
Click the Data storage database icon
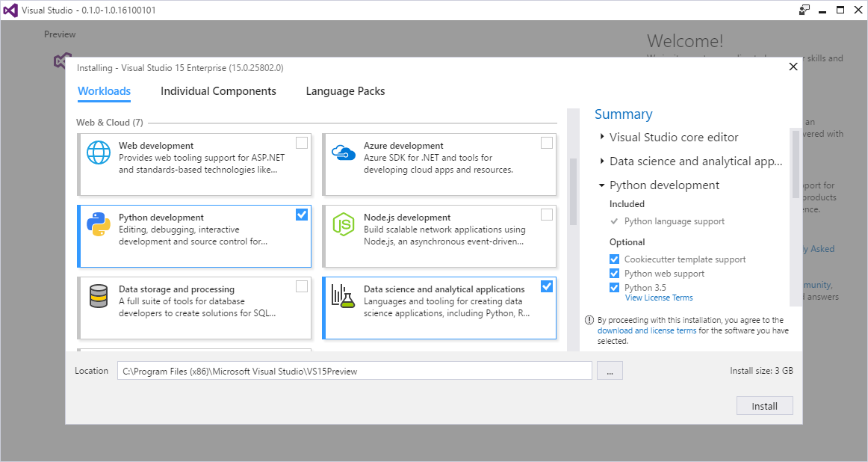[x=99, y=296]
